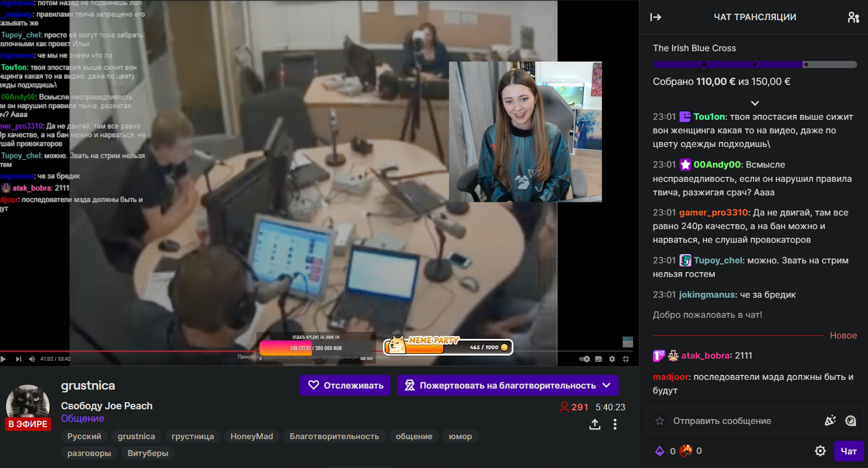Screen dimensions: 868x468
Task: Open embedded player settings gear
Action: 612,359
